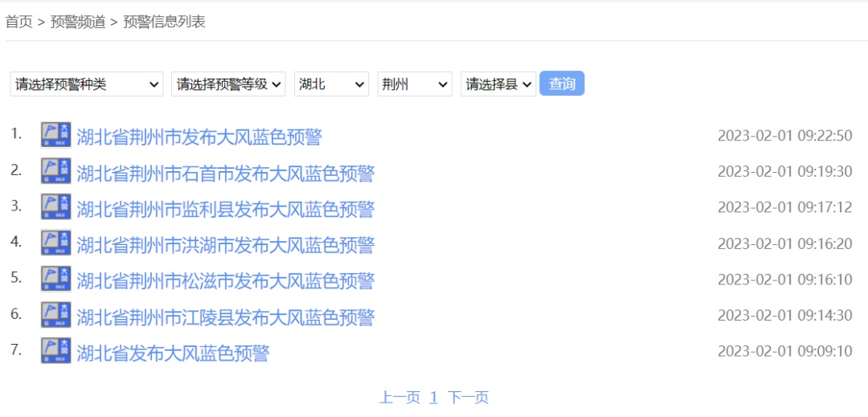Click the warning icon beside 湖北省发布大风蓝色预警
The height and width of the screenshot is (417, 868).
(x=55, y=350)
